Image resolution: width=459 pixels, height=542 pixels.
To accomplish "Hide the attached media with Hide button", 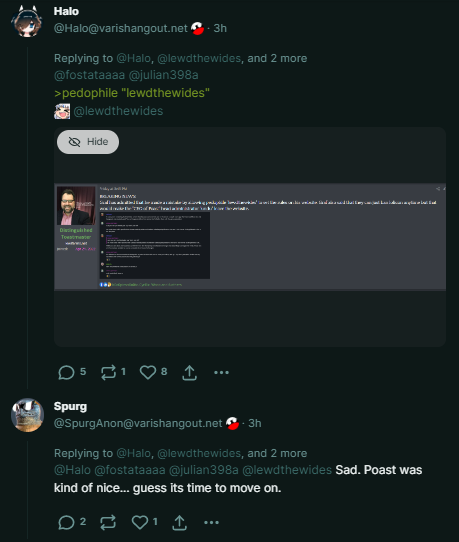I will click(x=88, y=142).
